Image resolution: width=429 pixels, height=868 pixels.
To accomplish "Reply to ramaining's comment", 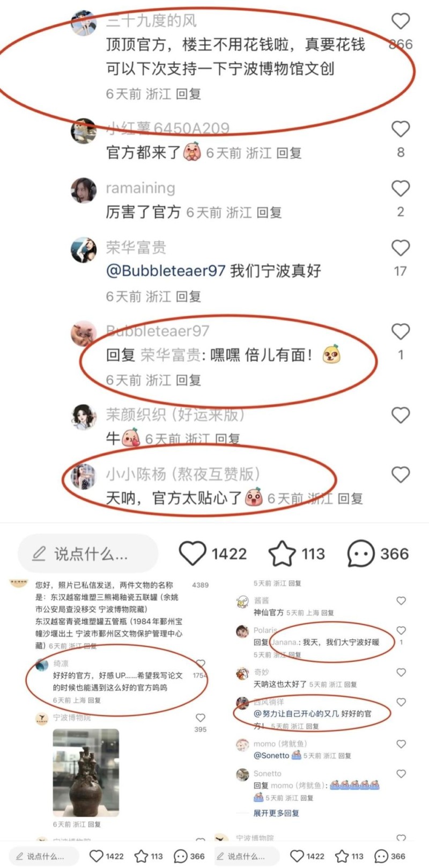I will pos(269,213).
